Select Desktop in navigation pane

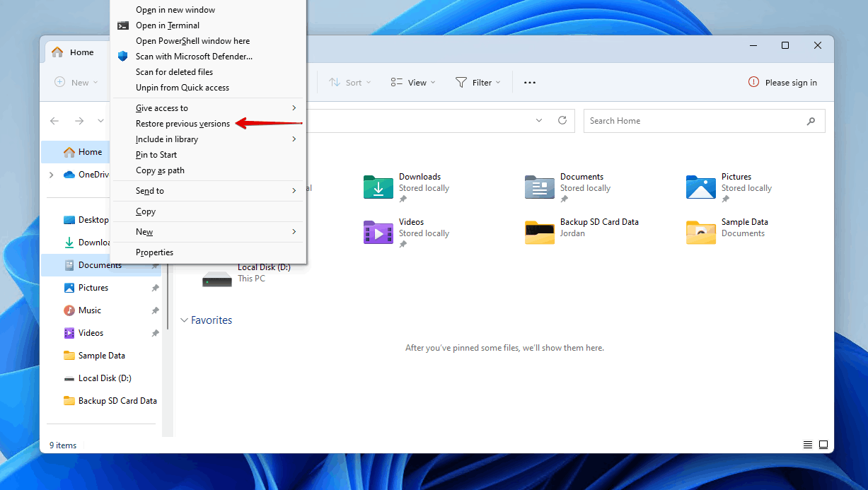(86, 220)
